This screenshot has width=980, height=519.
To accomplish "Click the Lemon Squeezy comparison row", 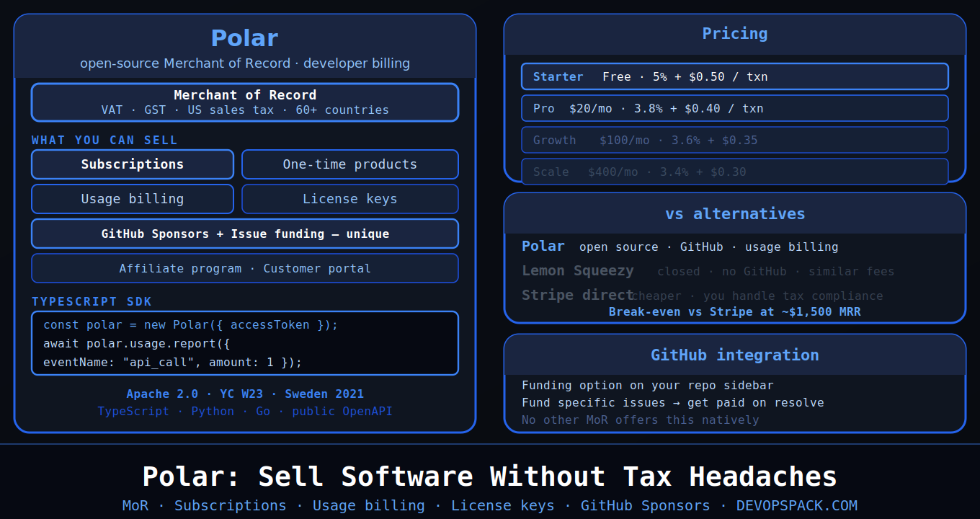I will pos(708,271).
